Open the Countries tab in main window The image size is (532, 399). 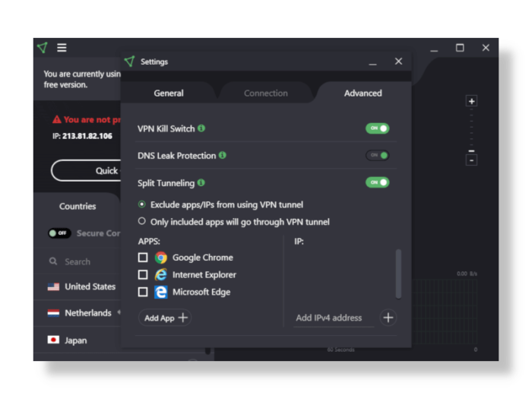[x=78, y=206]
